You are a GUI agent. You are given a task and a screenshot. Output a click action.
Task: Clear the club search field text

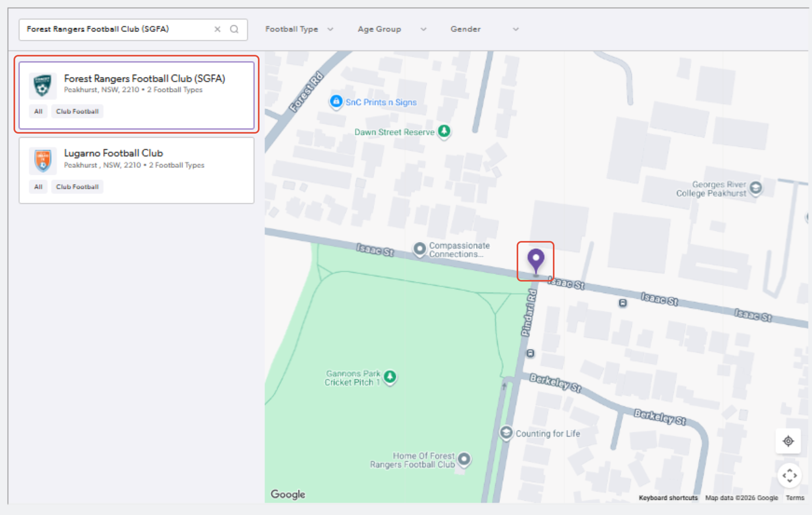(x=217, y=29)
